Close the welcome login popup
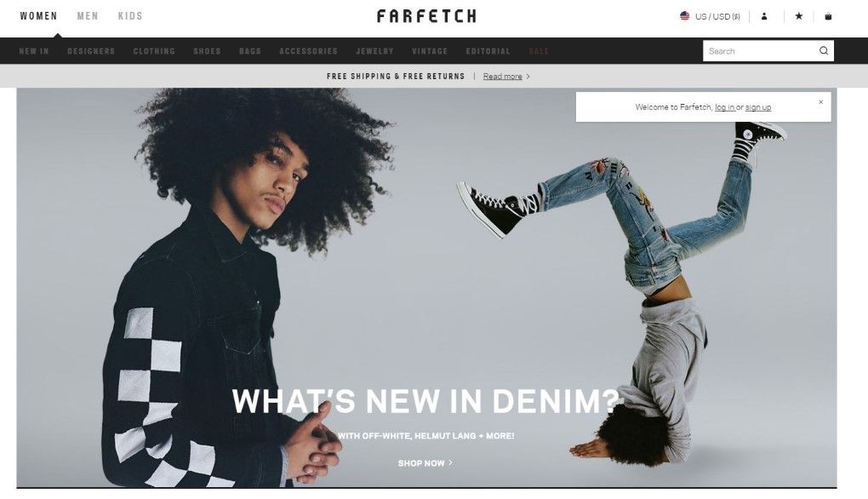This screenshot has width=868, height=499. click(821, 102)
